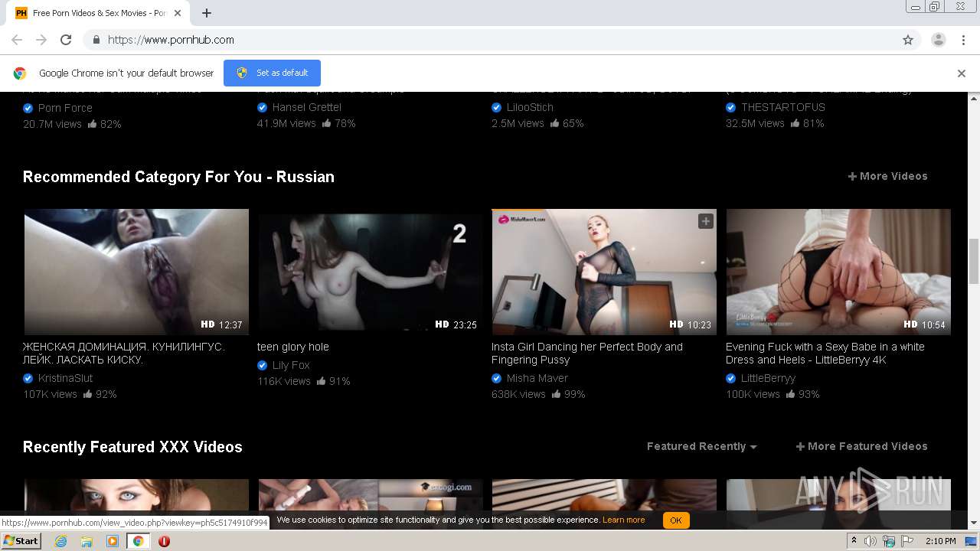Click the verified badge beside Hansel Grettel

pos(263,107)
